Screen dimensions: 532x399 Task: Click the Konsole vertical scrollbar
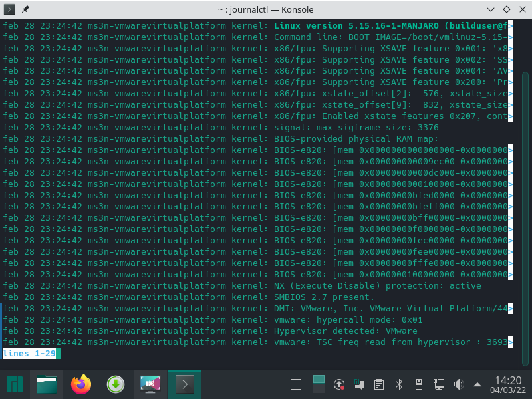click(525, 219)
